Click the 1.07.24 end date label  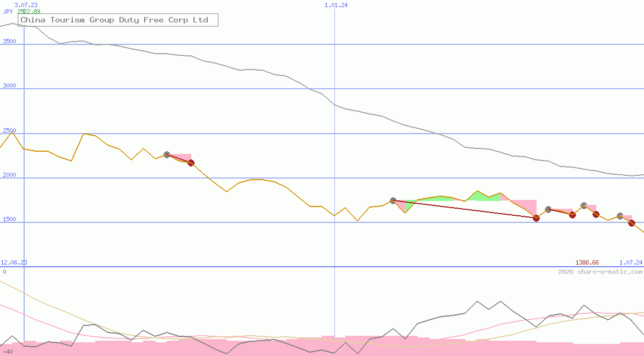coord(631,262)
